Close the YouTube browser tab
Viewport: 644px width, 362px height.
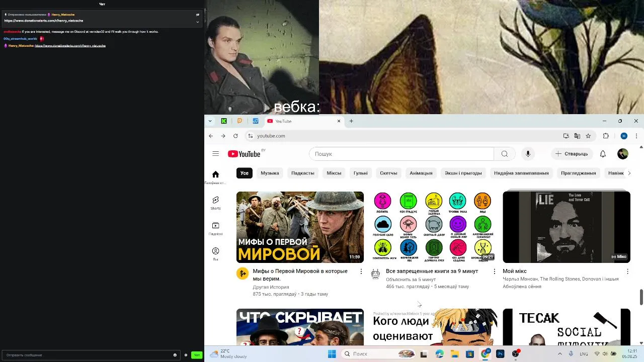coord(339,121)
